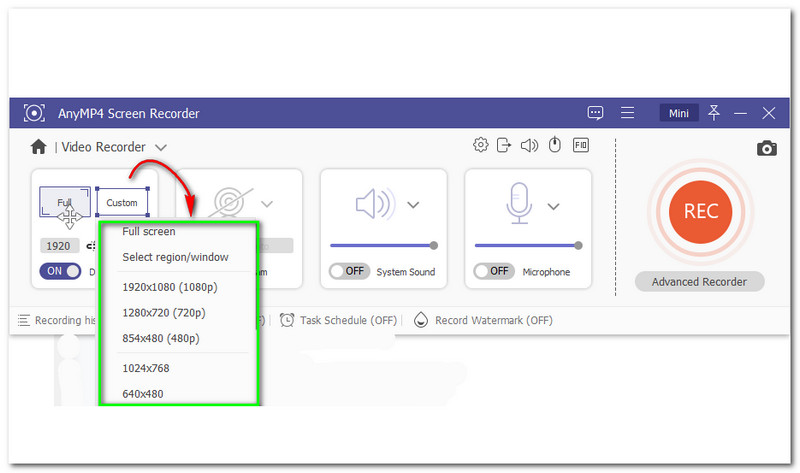The width and height of the screenshot is (800, 473).
Task: Adjust the Microphone volume slider
Action: tap(528, 245)
